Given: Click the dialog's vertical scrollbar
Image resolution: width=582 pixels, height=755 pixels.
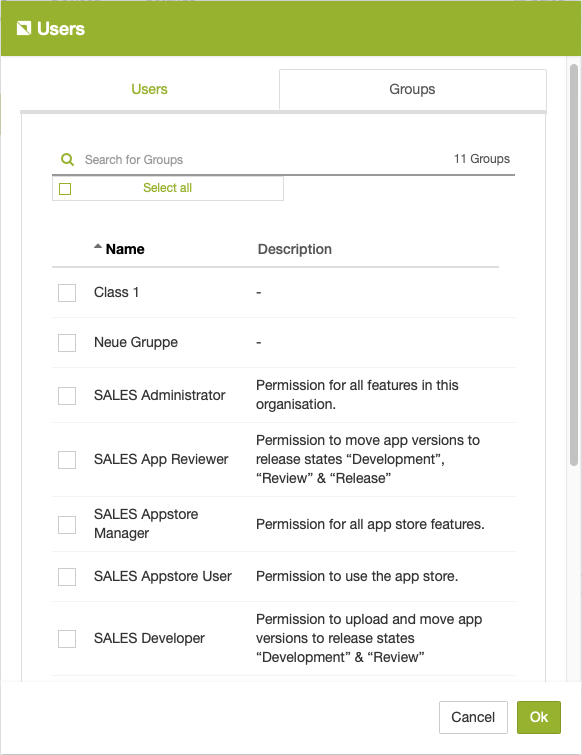Looking at the screenshot, I should 573,265.
